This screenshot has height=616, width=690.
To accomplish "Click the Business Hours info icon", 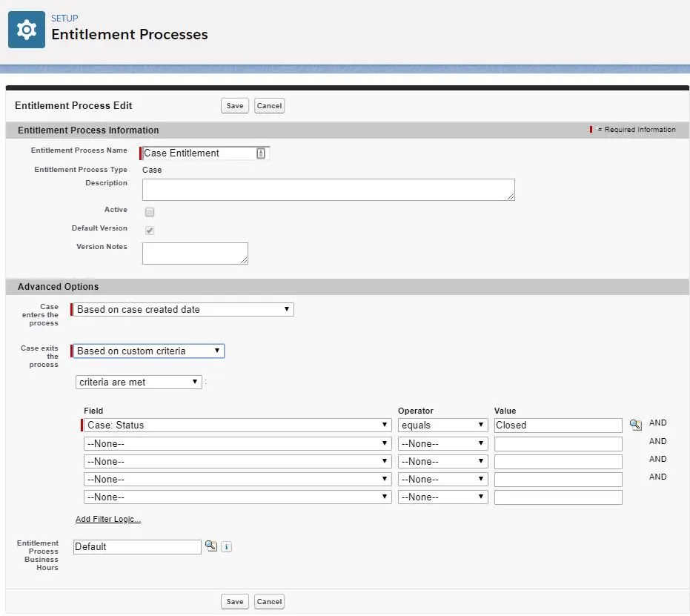I will coord(226,547).
